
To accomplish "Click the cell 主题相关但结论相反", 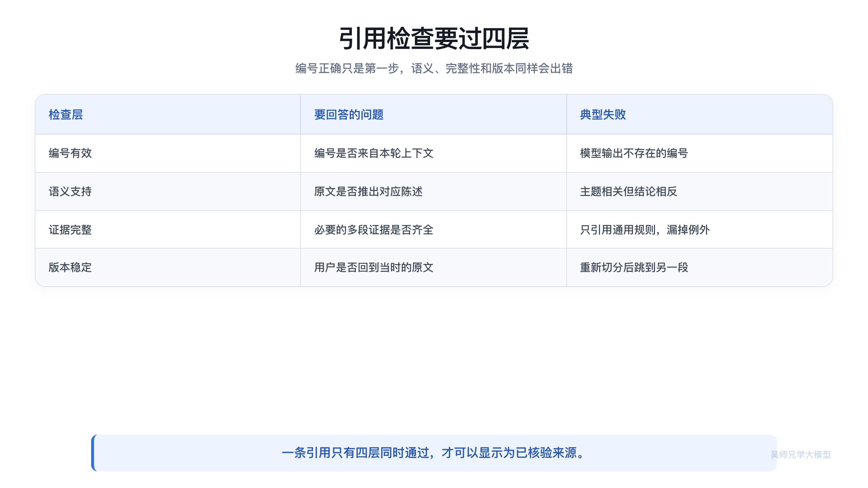I will click(x=700, y=192).
